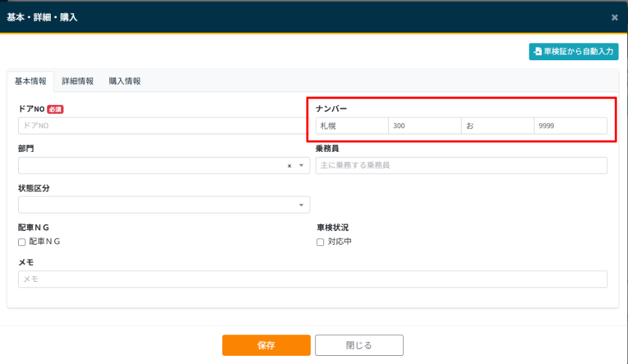Screen dimensions: 628x364
Task: Click the orange 保存 button
Action: tap(266, 345)
